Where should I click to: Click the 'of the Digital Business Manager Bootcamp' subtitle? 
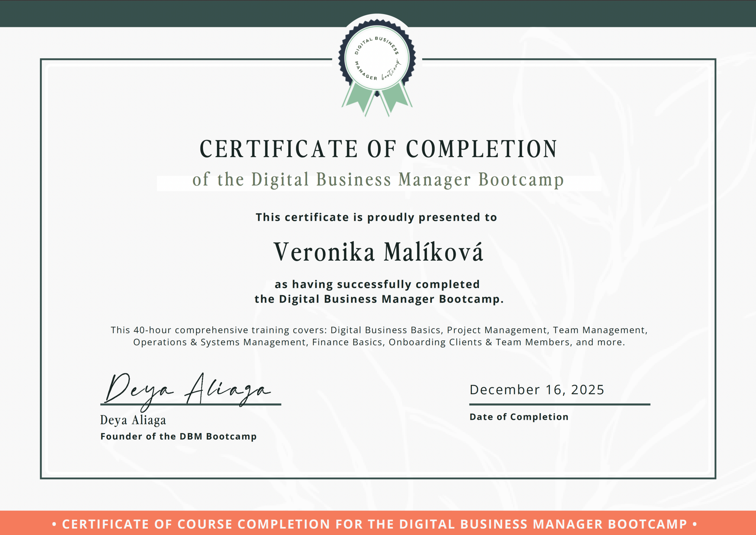(378, 180)
